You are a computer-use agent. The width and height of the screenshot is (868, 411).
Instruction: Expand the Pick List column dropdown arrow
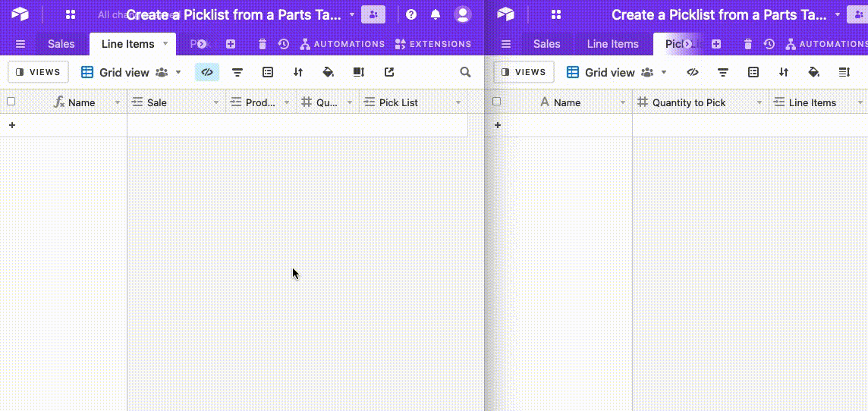coord(458,102)
